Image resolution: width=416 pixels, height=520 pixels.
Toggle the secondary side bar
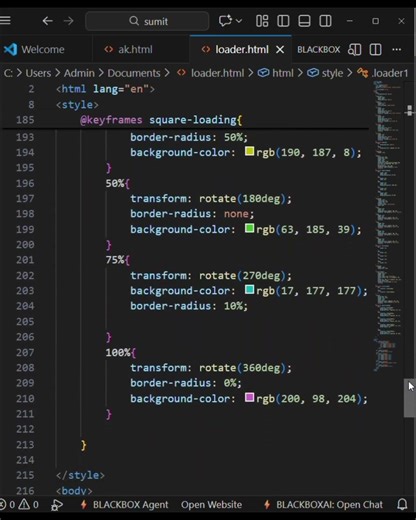click(x=325, y=21)
